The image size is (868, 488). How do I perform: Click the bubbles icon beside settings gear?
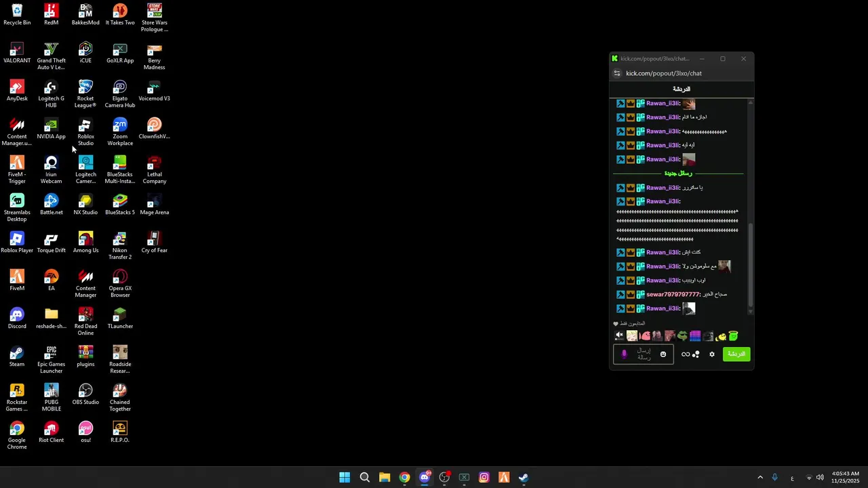pos(696,354)
